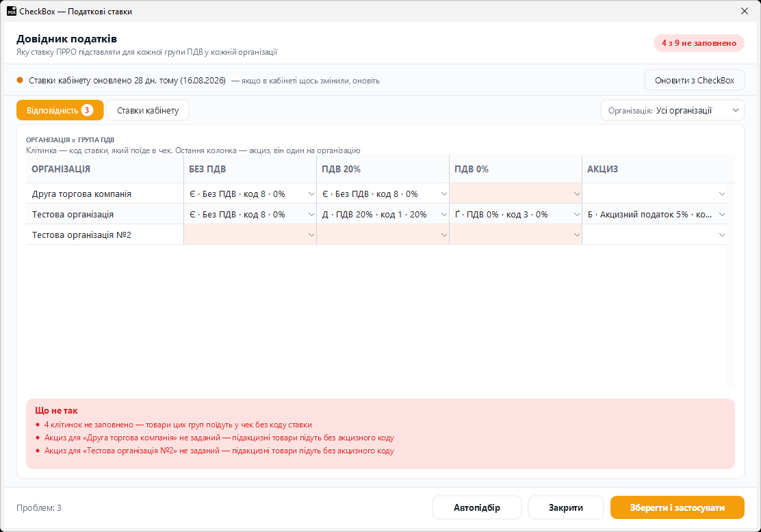Viewport: 761px width, 532px height.
Task: Open Акциз dropdown for Тестова організація
Action: pyautogui.click(x=655, y=214)
